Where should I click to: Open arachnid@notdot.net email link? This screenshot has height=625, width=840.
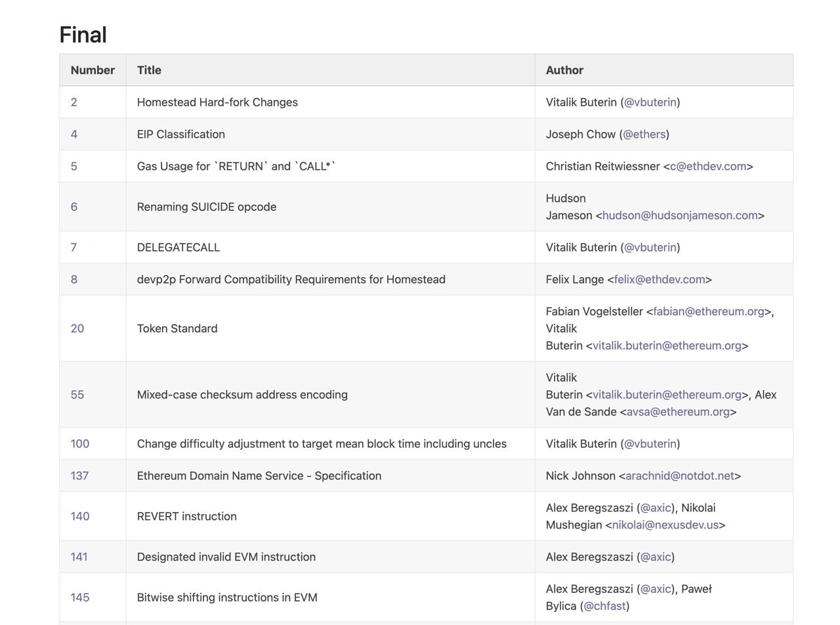click(679, 476)
